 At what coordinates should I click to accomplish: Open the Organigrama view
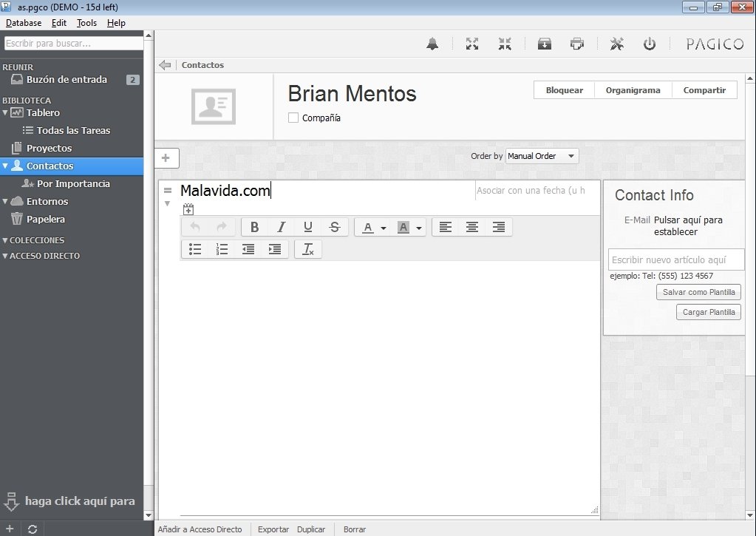(x=633, y=90)
